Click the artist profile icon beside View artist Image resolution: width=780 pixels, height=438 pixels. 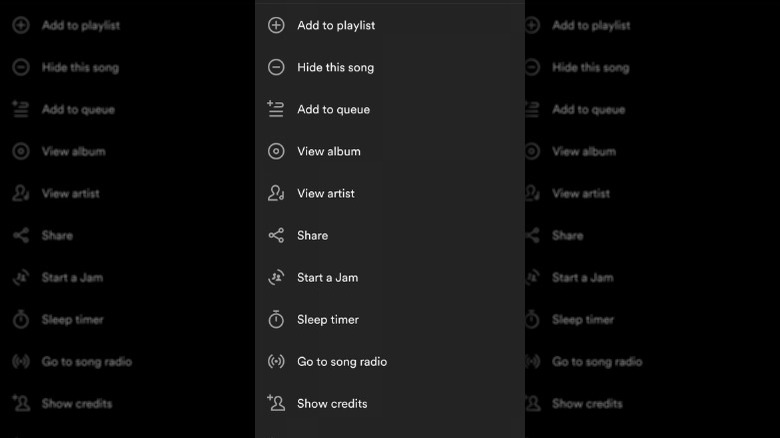[x=276, y=193]
